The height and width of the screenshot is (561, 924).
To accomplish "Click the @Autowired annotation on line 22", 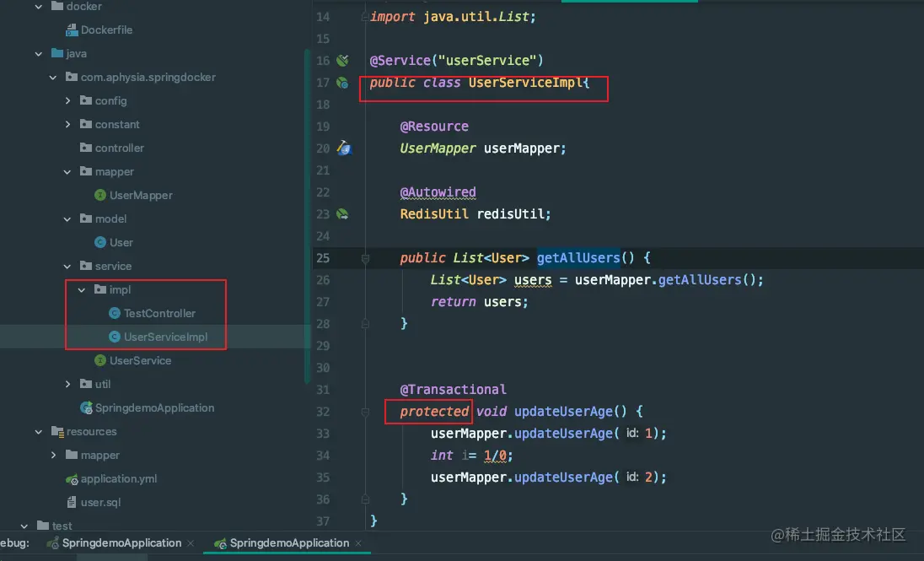I will pos(438,192).
